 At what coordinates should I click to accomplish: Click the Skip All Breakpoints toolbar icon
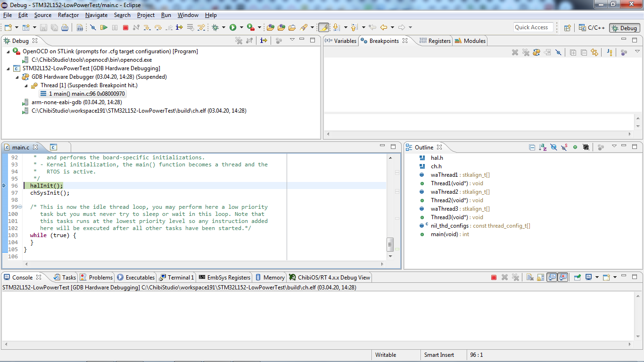[x=93, y=28]
